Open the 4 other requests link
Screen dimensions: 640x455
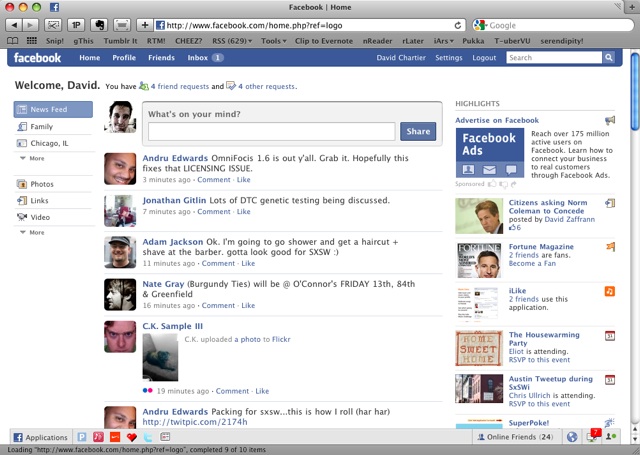(266, 86)
